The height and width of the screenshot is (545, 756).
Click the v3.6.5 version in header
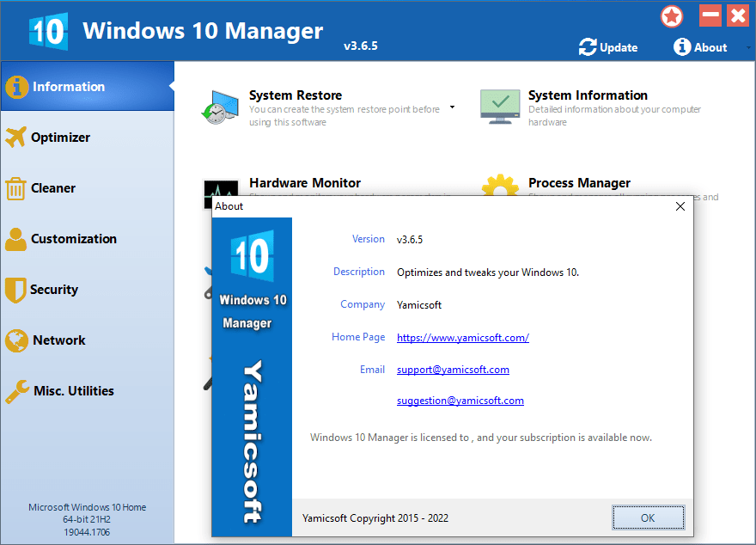click(361, 46)
